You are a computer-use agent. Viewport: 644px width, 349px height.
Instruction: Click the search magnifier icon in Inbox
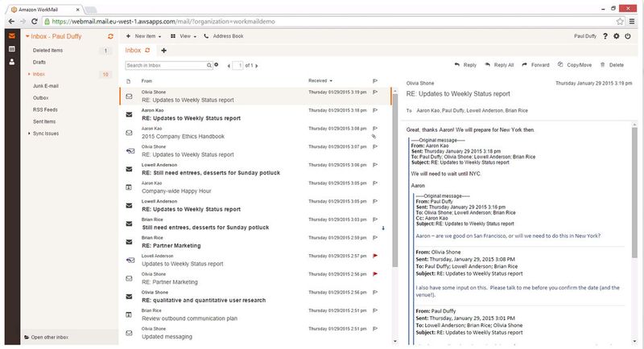[x=208, y=64]
